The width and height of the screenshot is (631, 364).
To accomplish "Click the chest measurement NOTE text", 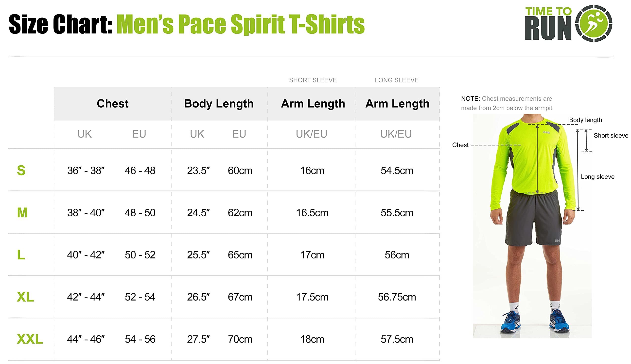I will [507, 103].
